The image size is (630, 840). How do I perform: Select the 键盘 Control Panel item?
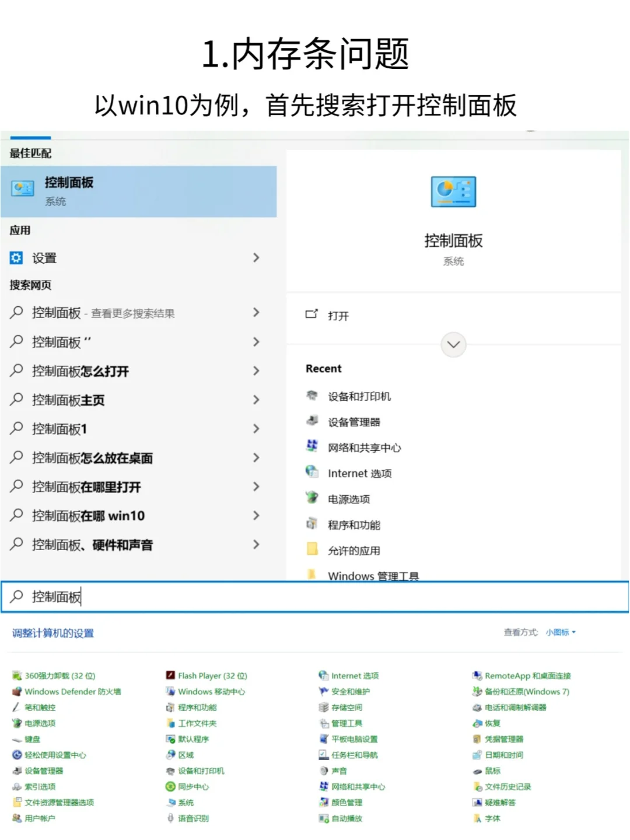pyautogui.click(x=32, y=738)
